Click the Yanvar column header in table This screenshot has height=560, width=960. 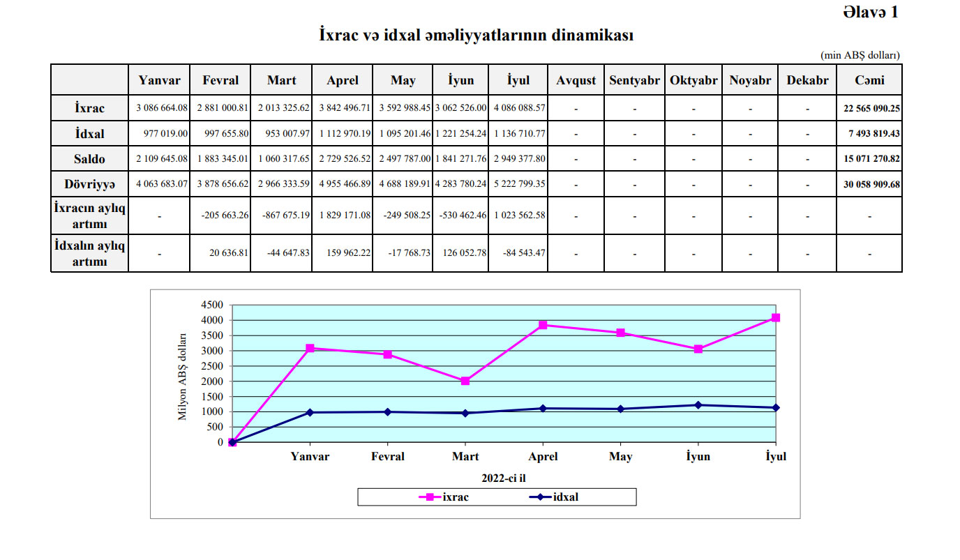[159, 80]
